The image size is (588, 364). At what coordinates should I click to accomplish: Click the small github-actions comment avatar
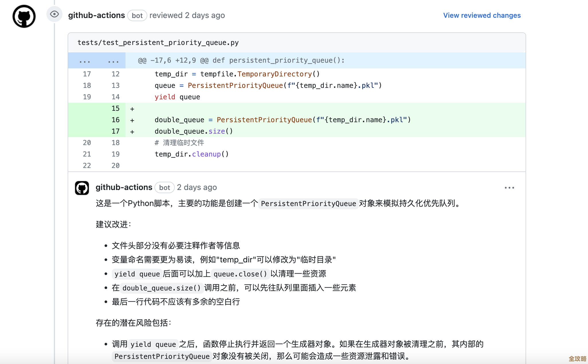click(x=82, y=188)
